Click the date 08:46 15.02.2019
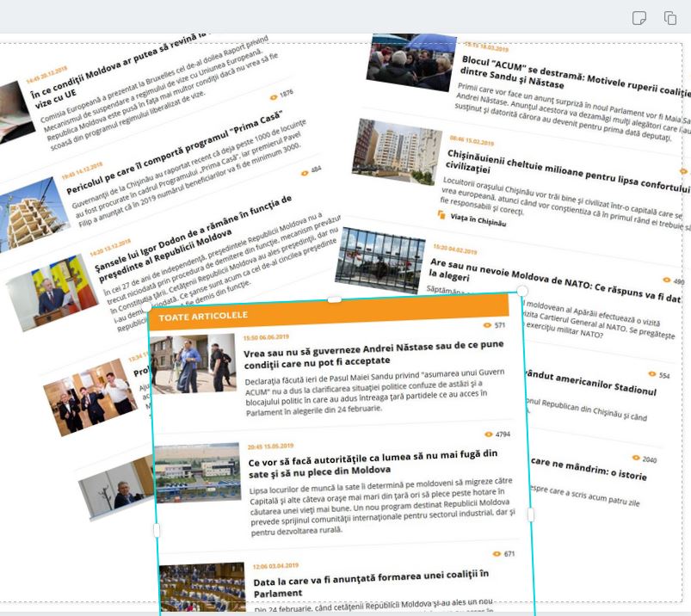The width and height of the screenshot is (691, 616). (472, 140)
